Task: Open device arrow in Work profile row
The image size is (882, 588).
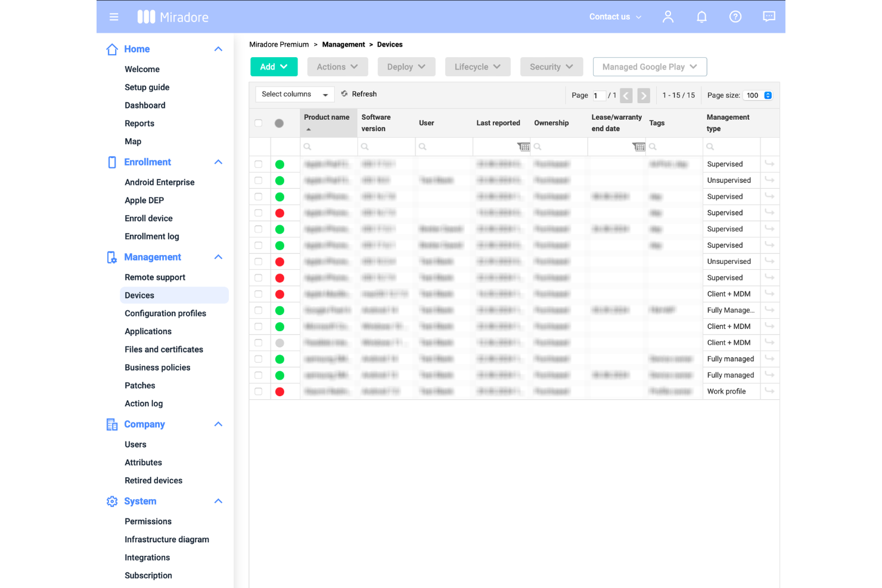Action: pos(770,391)
